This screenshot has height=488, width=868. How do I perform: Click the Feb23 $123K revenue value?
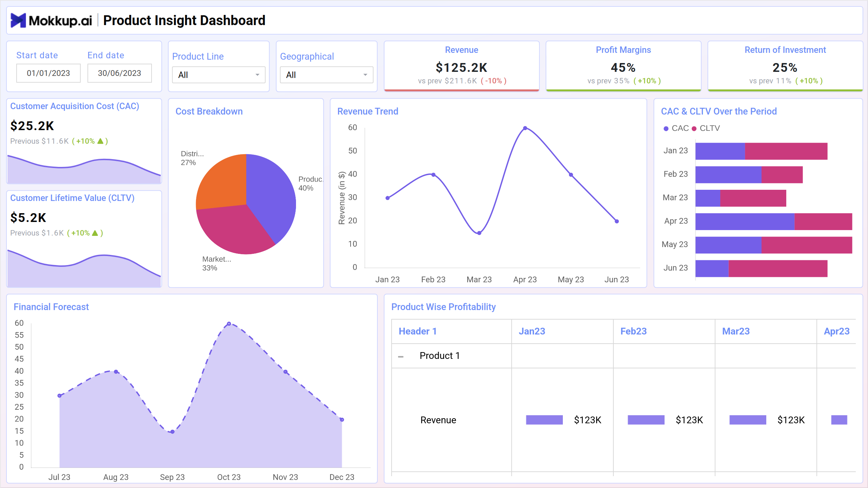689,420
